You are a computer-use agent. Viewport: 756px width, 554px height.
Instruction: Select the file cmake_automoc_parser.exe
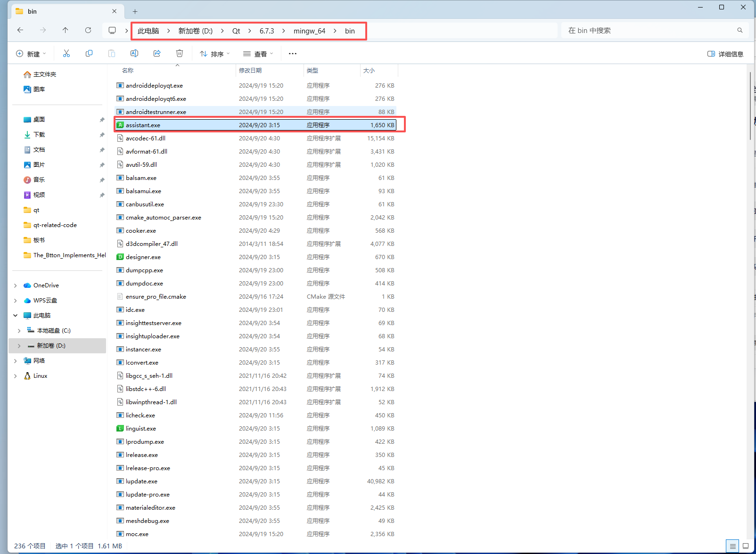pos(256,218)
